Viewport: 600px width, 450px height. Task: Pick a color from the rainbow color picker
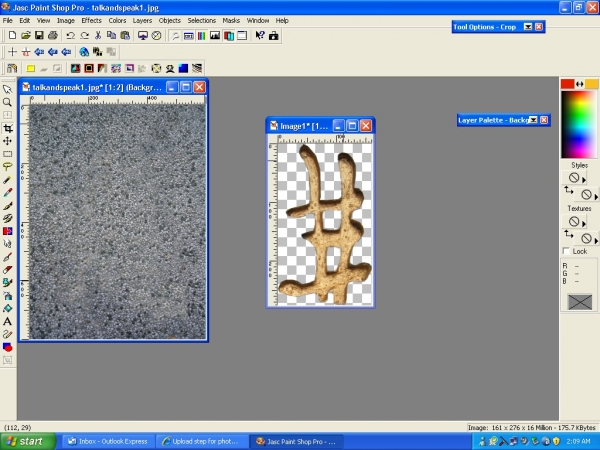tap(579, 124)
